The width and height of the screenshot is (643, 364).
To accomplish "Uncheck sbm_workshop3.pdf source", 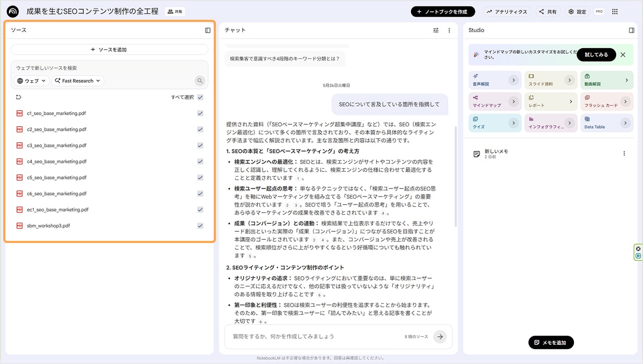I will tap(200, 226).
